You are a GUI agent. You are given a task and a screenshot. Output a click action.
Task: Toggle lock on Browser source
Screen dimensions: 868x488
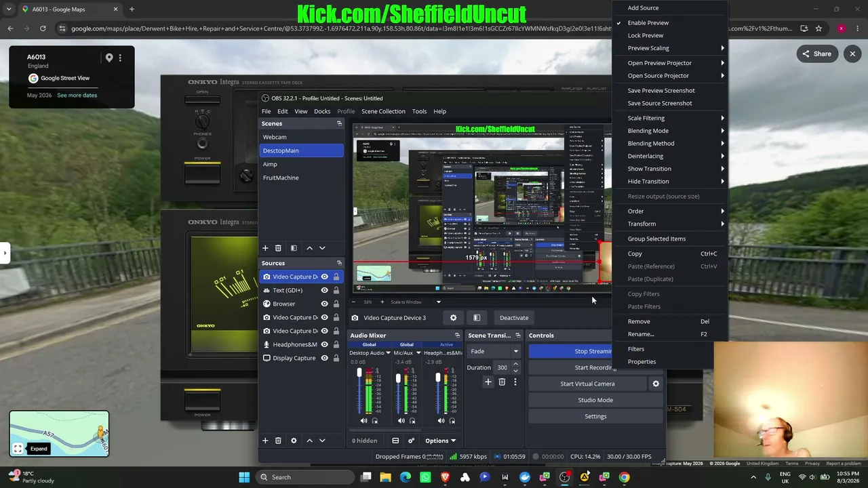336,304
